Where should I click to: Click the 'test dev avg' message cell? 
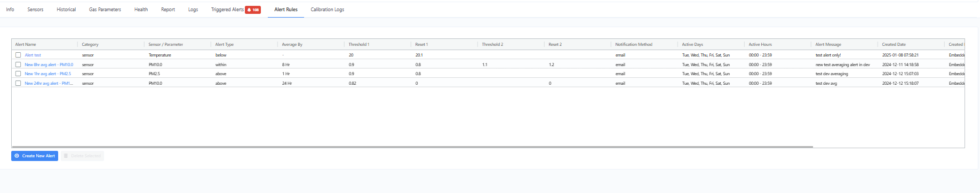click(826, 83)
